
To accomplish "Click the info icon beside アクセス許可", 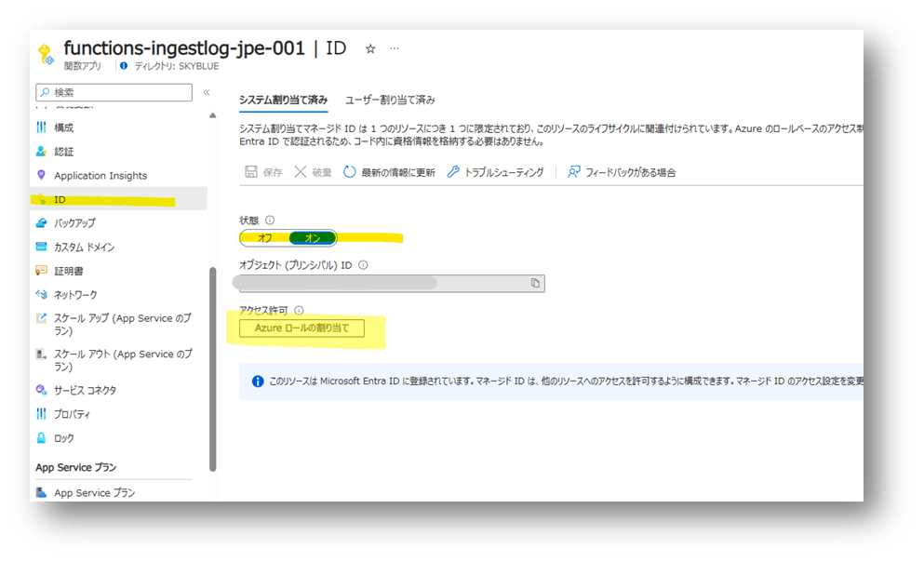I will pyautogui.click(x=299, y=310).
